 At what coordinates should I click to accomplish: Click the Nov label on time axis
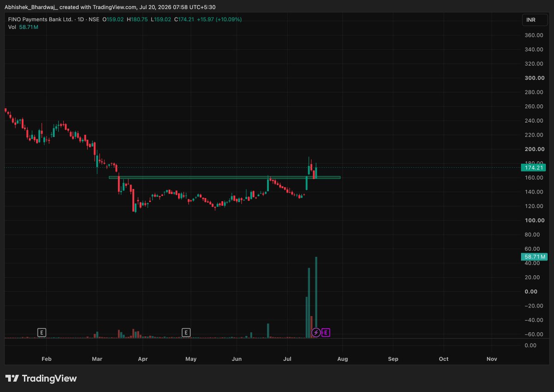(492, 359)
